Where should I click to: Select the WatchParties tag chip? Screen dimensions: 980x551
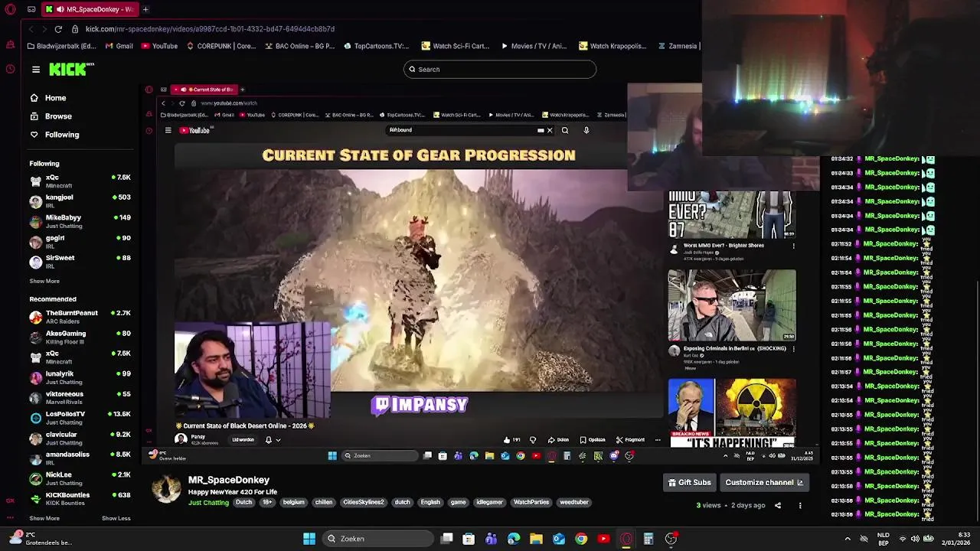pos(531,503)
